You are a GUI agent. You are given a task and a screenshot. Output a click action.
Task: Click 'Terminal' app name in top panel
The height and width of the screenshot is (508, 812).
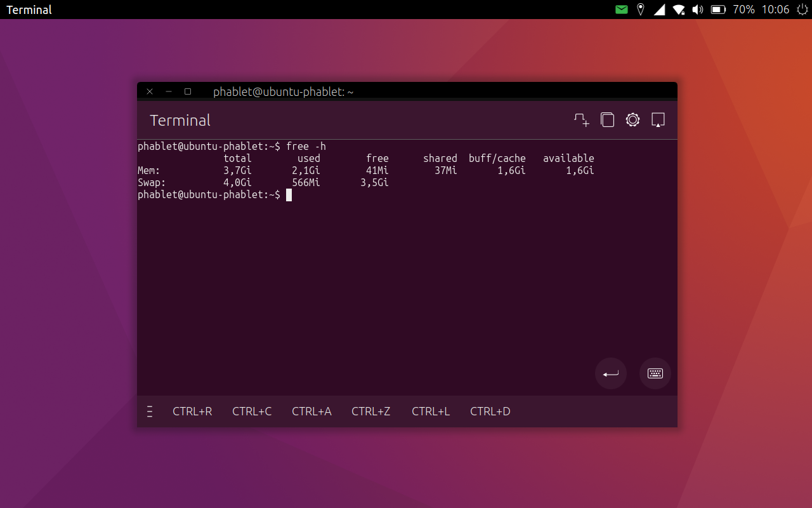29,10
